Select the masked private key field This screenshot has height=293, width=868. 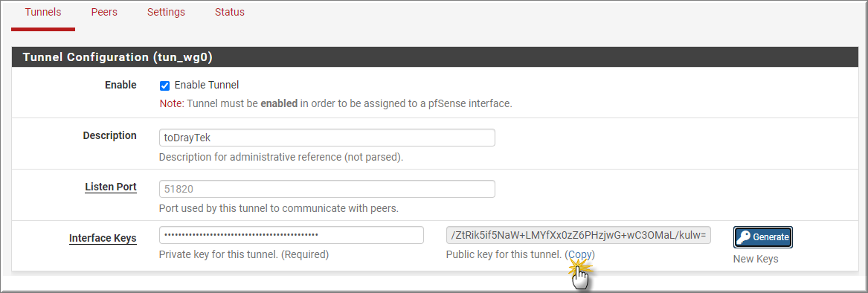click(291, 235)
